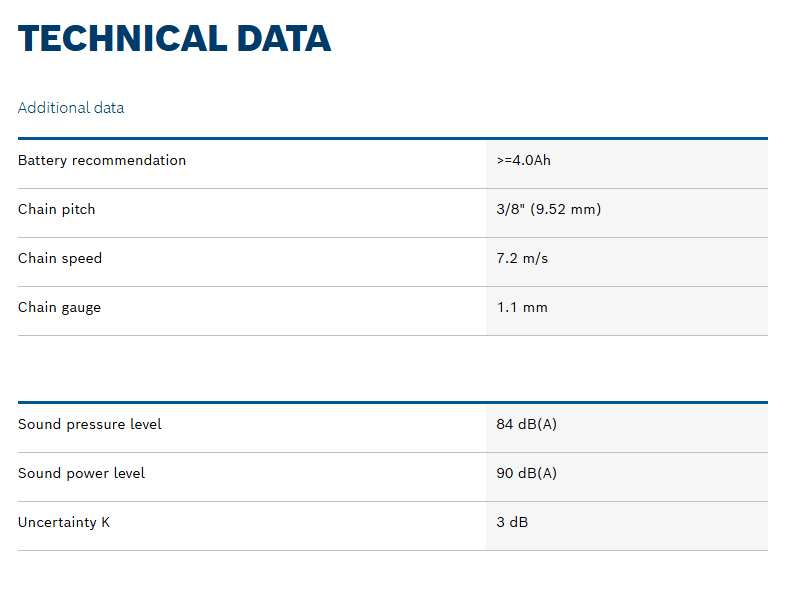Click the blank gap between the two tables
This screenshot has width=793, height=599.
coord(392,369)
